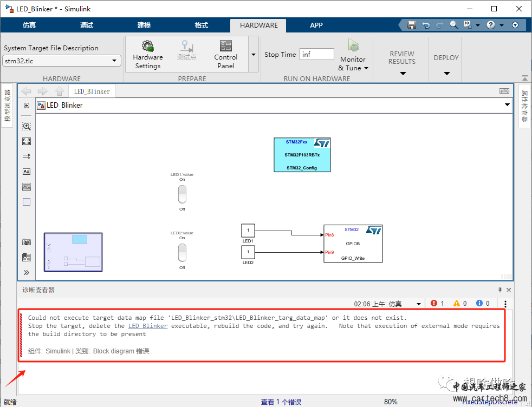Image resolution: width=532 pixels, height=407 pixels.
Task: Click the Stop Time input field
Action: pyautogui.click(x=316, y=54)
